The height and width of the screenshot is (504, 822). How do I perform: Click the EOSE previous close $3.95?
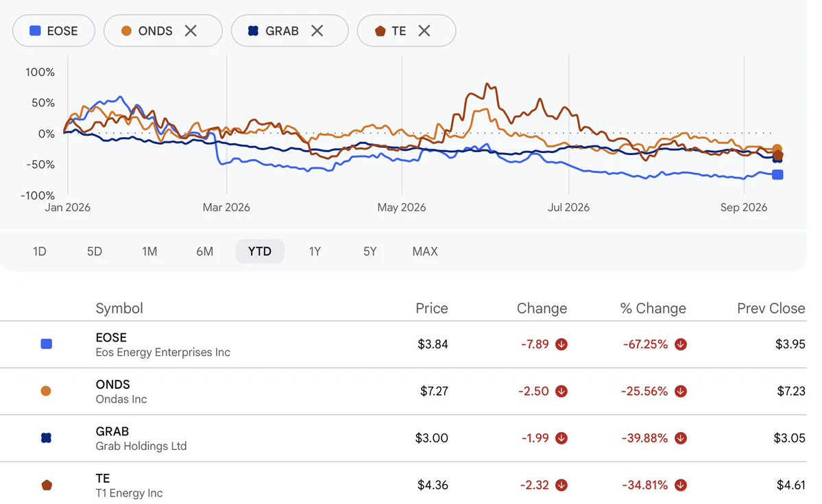[790, 344]
